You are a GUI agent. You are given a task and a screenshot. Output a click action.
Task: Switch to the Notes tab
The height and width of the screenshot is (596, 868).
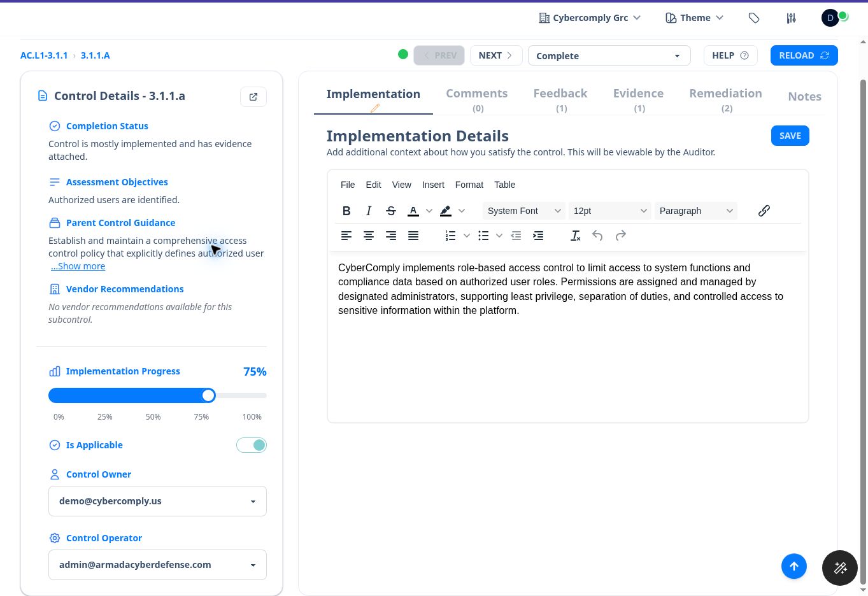[804, 97]
